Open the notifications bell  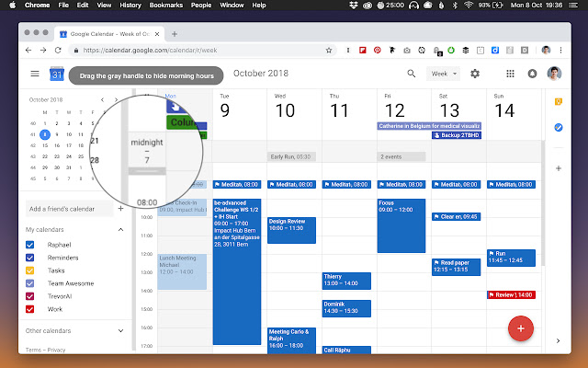(530, 74)
